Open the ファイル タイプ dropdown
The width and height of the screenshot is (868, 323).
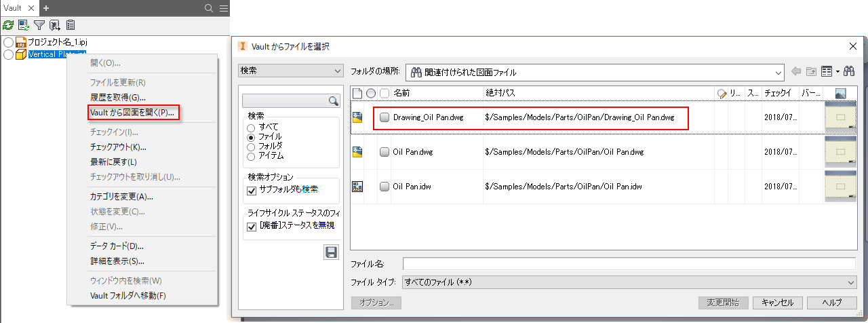click(x=629, y=282)
